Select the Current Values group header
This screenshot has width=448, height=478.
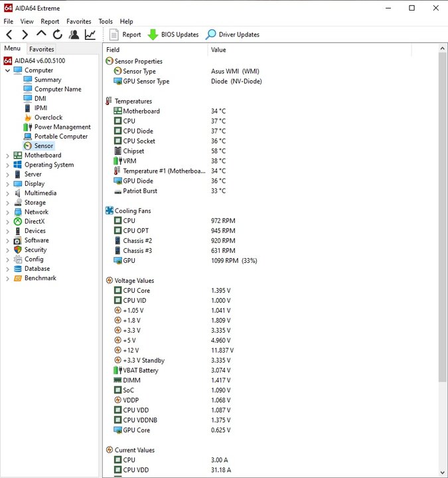point(130,450)
